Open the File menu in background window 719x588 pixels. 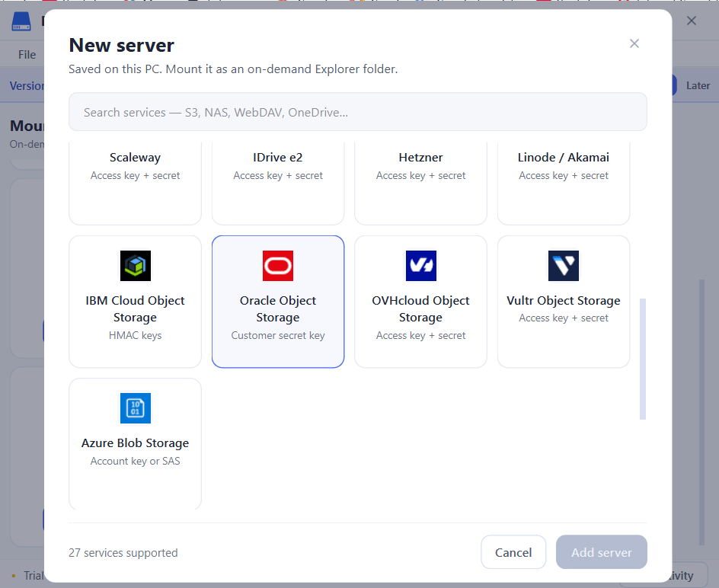click(27, 55)
